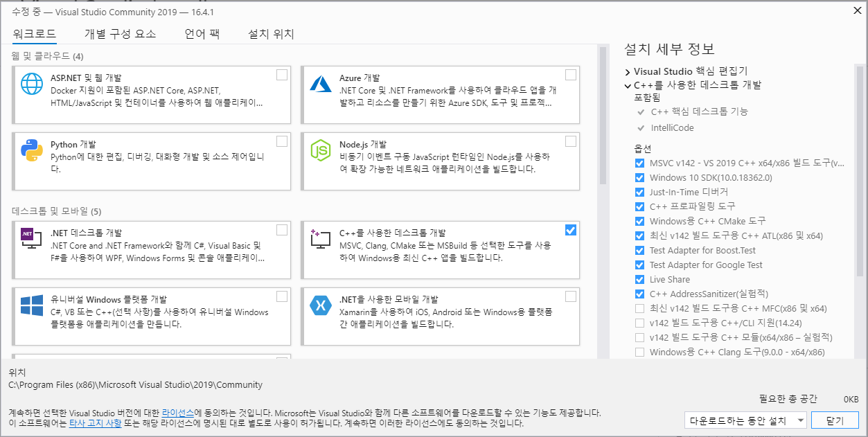Uncheck the MSVC v142 build tools option

pos(639,163)
